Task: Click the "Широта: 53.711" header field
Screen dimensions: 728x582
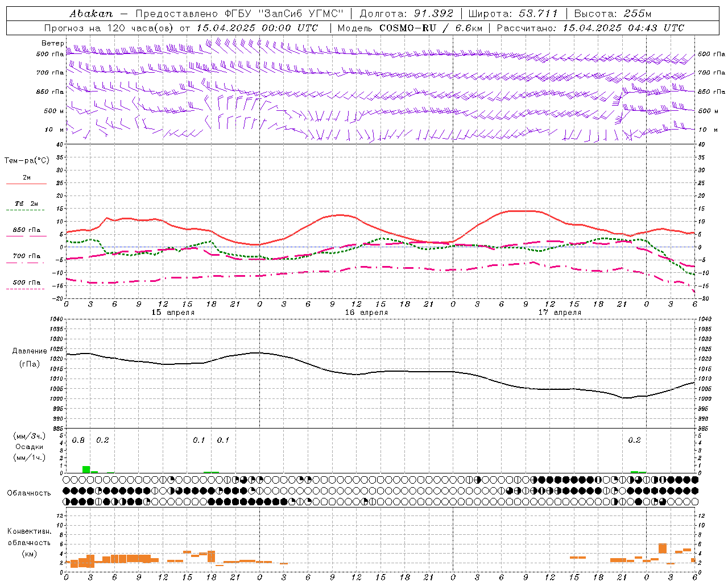Action: [x=513, y=14]
